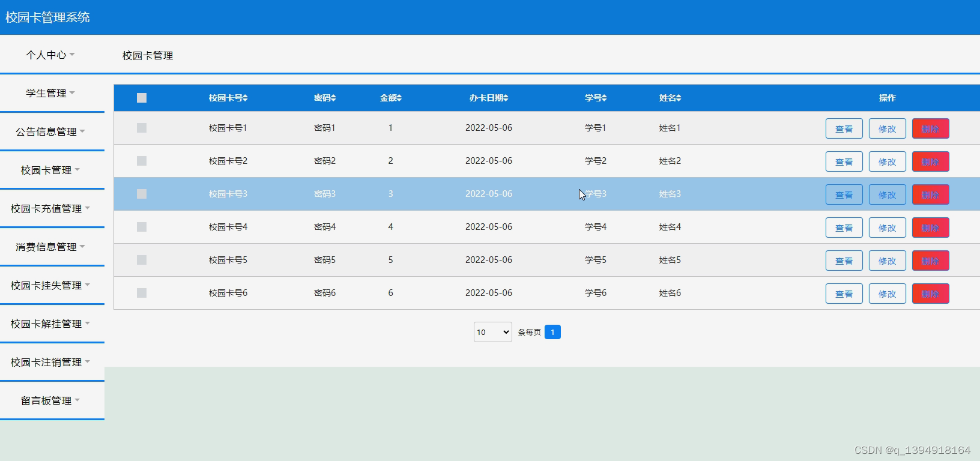
Task: Sort by 姓名 column arrows
Action: (679, 98)
